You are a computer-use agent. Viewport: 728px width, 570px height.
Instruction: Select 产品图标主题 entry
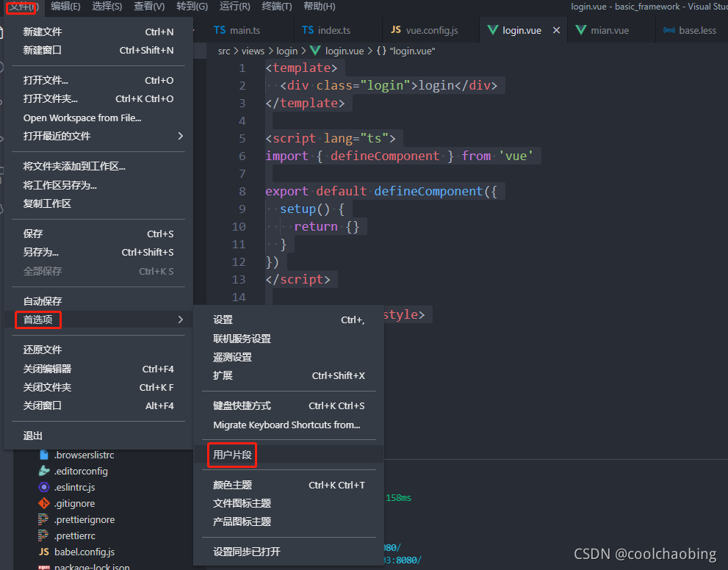point(289,522)
